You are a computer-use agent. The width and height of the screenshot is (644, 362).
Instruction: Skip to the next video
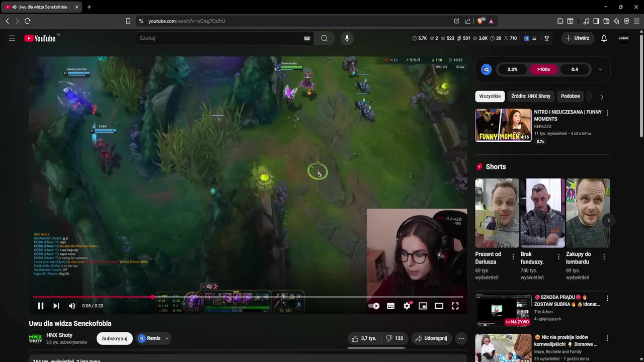click(x=56, y=306)
